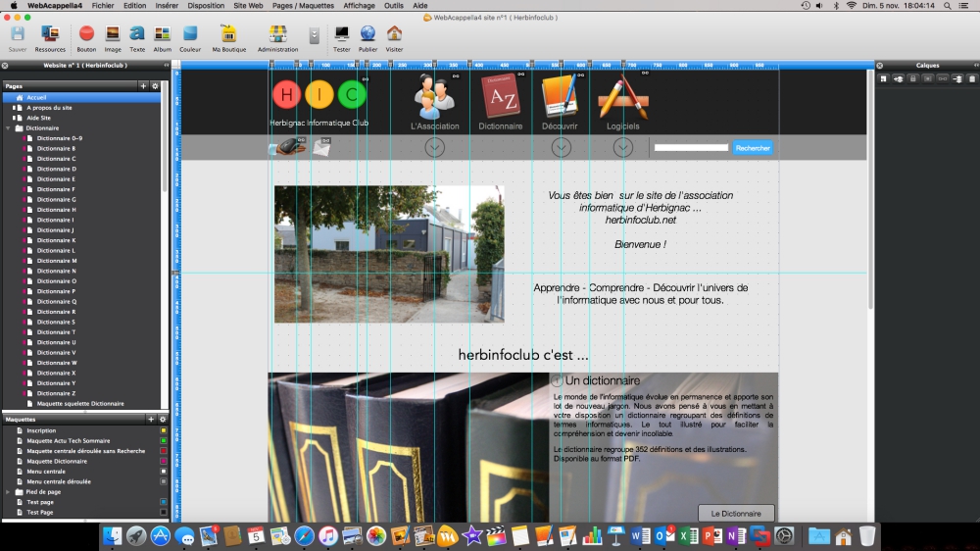Collapse the Calques panel with double arrow
The width and height of the screenshot is (980, 551).
pos(975,66)
